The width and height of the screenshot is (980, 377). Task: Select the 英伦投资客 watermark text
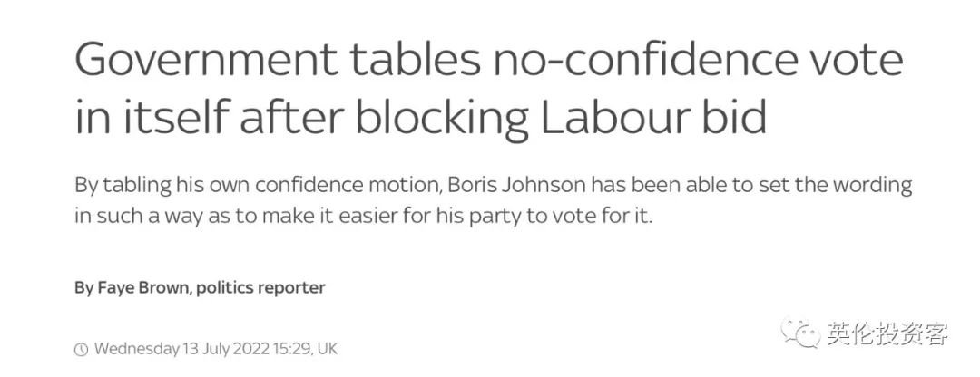(x=888, y=333)
